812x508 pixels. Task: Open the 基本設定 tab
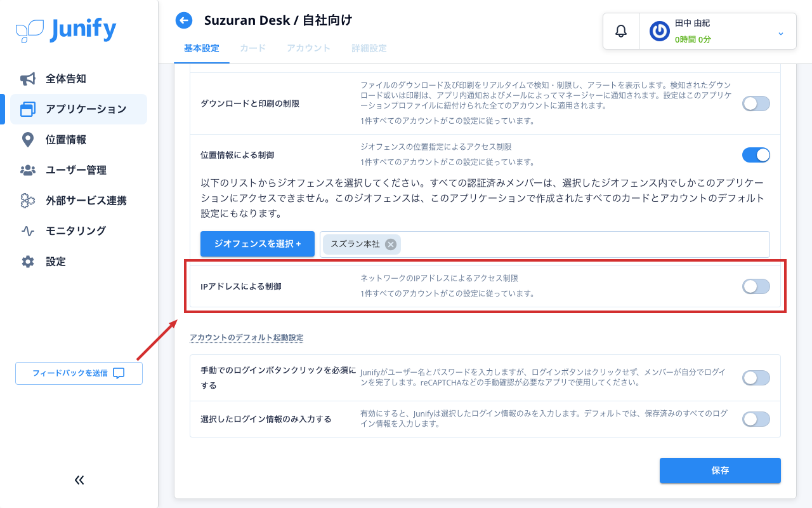[202, 48]
